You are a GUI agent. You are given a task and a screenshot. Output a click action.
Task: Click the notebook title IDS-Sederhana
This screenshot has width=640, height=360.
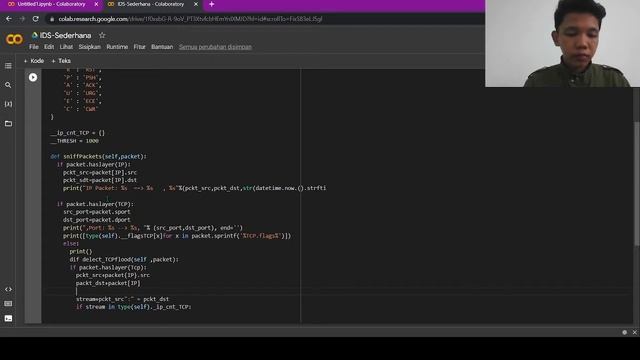(x=65, y=36)
